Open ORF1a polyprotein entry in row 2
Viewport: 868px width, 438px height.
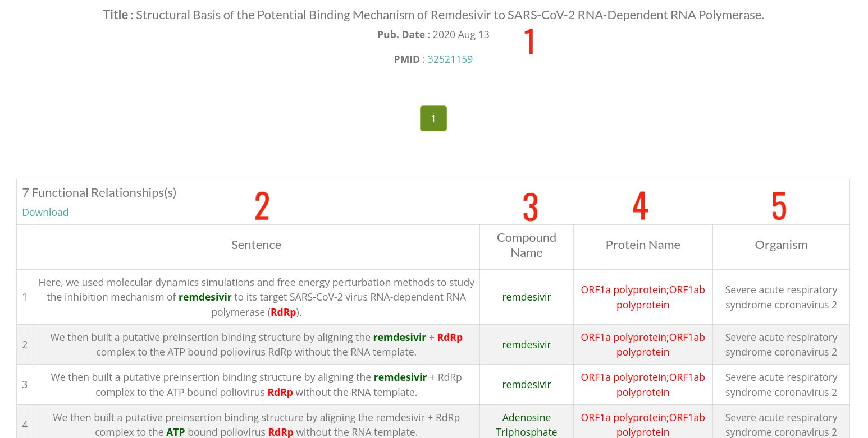coord(643,344)
